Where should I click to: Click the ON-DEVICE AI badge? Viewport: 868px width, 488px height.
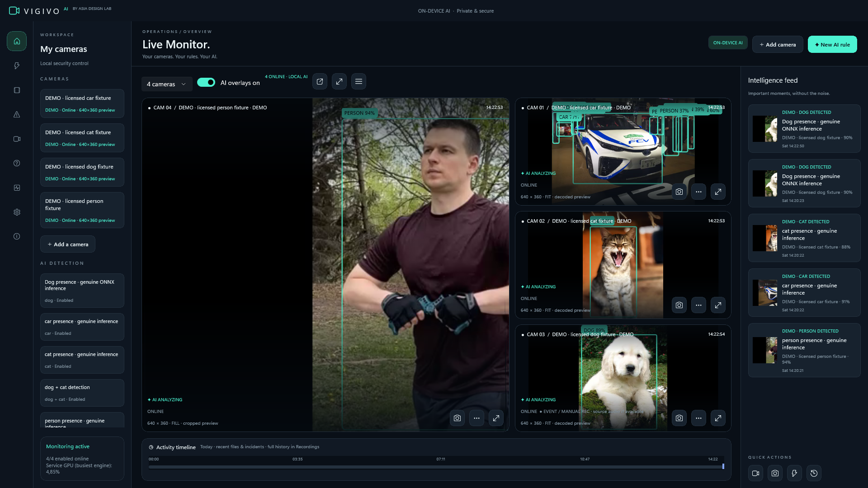(x=728, y=42)
